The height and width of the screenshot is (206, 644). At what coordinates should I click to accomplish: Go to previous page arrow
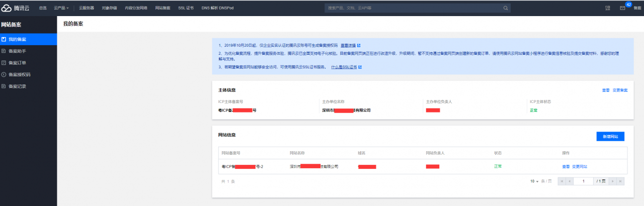coord(570,181)
